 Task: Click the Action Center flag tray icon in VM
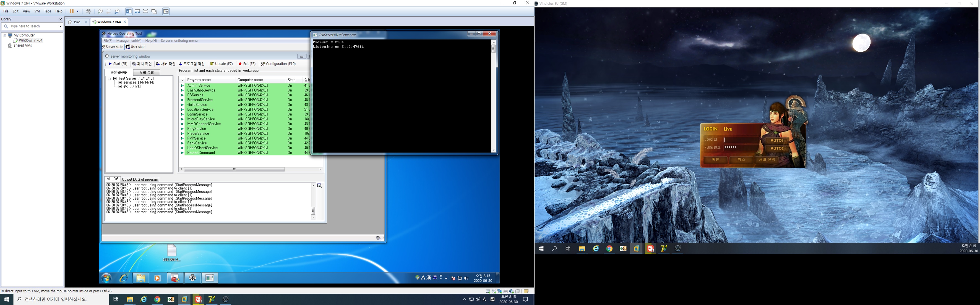[x=453, y=278]
